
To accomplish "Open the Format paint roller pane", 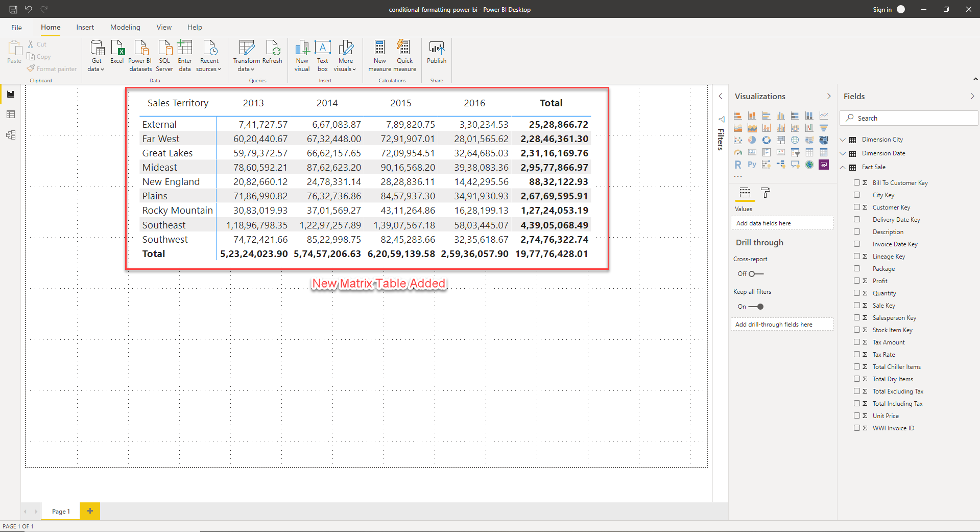I will coord(765,193).
